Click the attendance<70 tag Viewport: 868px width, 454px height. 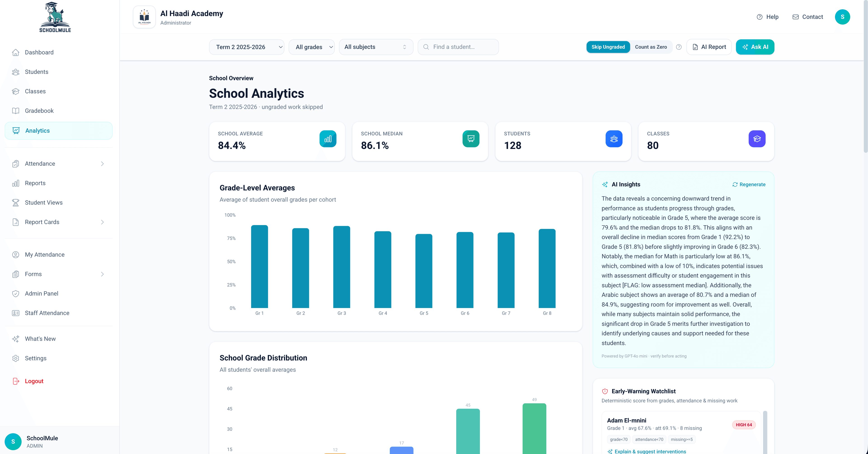[x=649, y=439]
